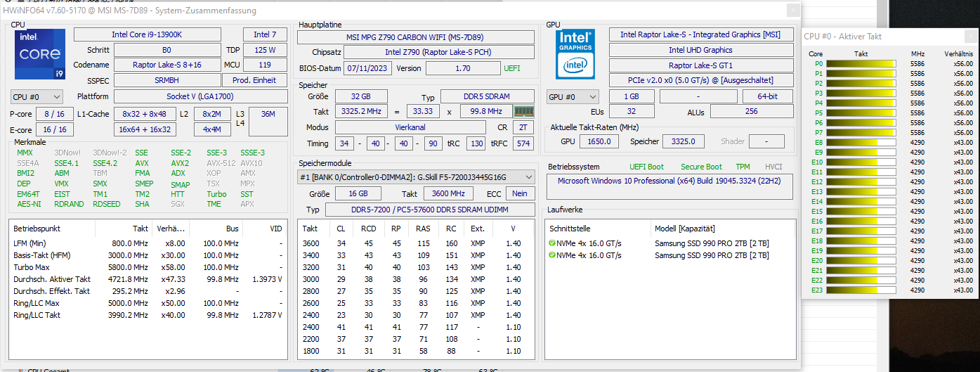The height and width of the screenshot is (372, 980).
Task: Click the Codename Raptor Lake-S 8+16 field
Action: point(166,65)
